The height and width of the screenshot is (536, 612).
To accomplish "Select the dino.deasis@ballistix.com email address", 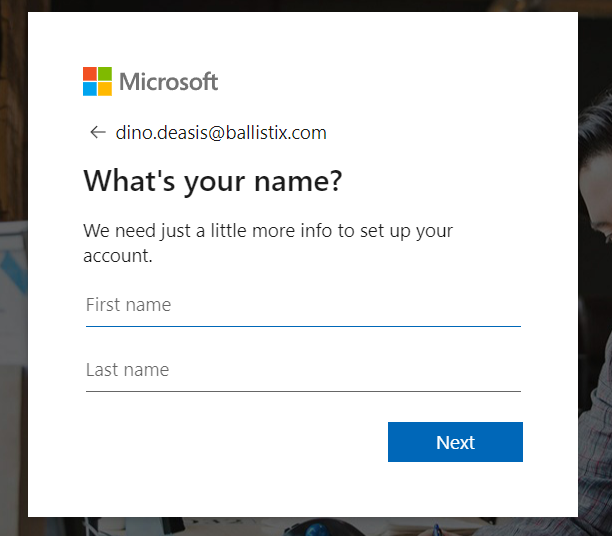I will pos(220,133).
